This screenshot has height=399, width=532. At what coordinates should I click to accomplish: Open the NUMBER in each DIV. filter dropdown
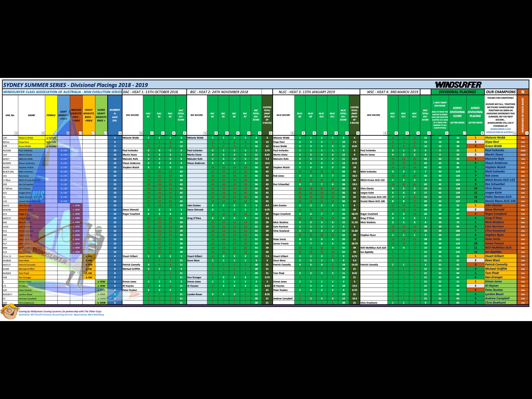[120, 133]
